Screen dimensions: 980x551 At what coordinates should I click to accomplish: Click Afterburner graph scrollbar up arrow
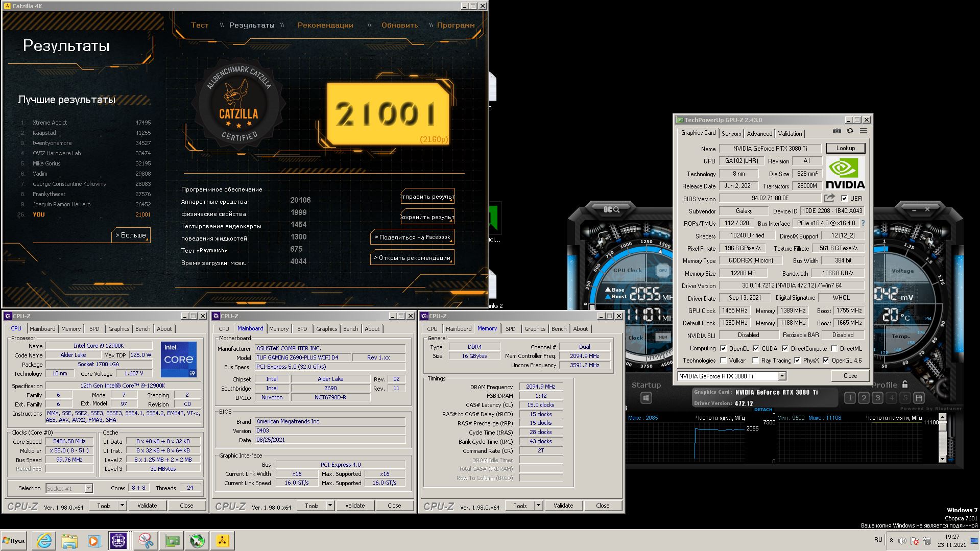pyautogui.click(x=942, y=417)
